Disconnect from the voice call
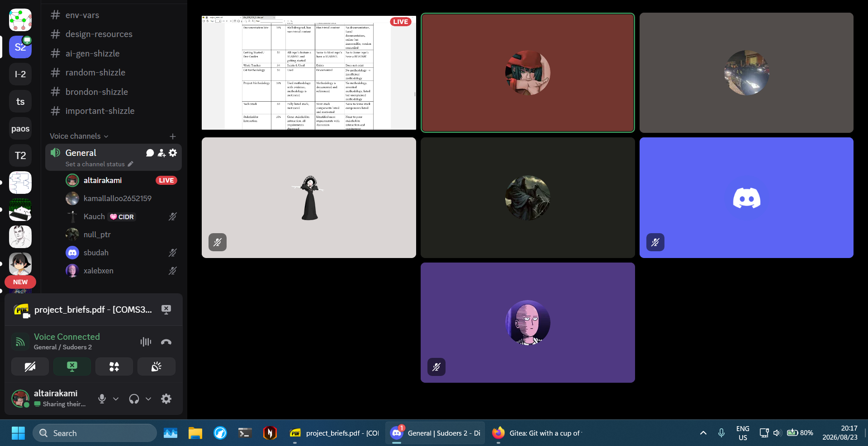 click(x=166, y=342)
